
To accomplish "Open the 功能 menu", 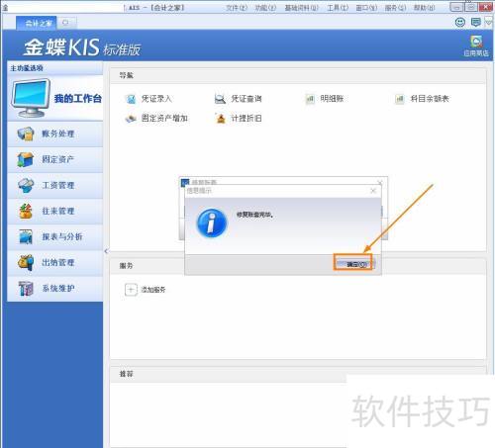I will click(265, 8).
